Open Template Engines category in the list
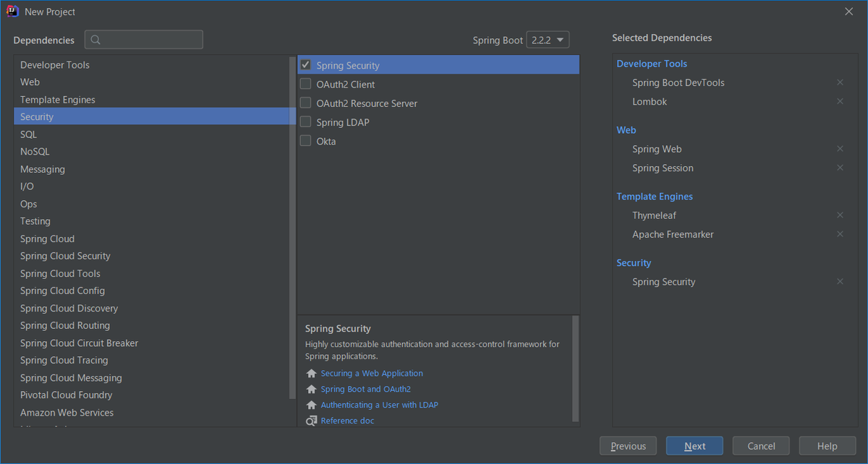The width and height of the screenshot is (868, 464). pos(151,100)
